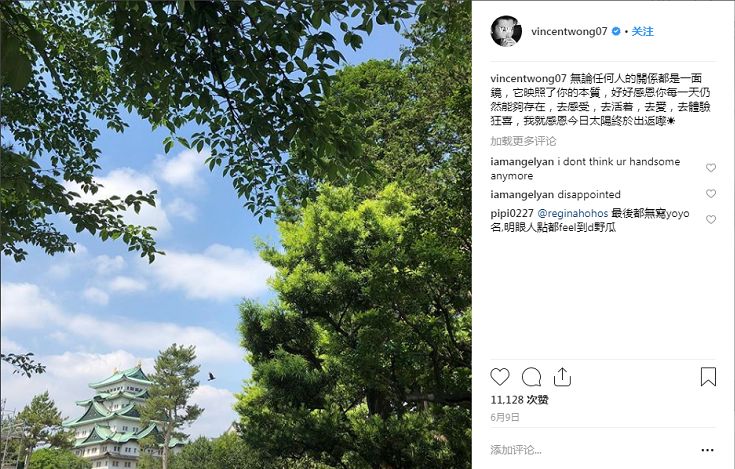This screenshot has width=735, height=469.
Task: Click the blue verified badge beside vincentwong07
Action: pos(616,31)
